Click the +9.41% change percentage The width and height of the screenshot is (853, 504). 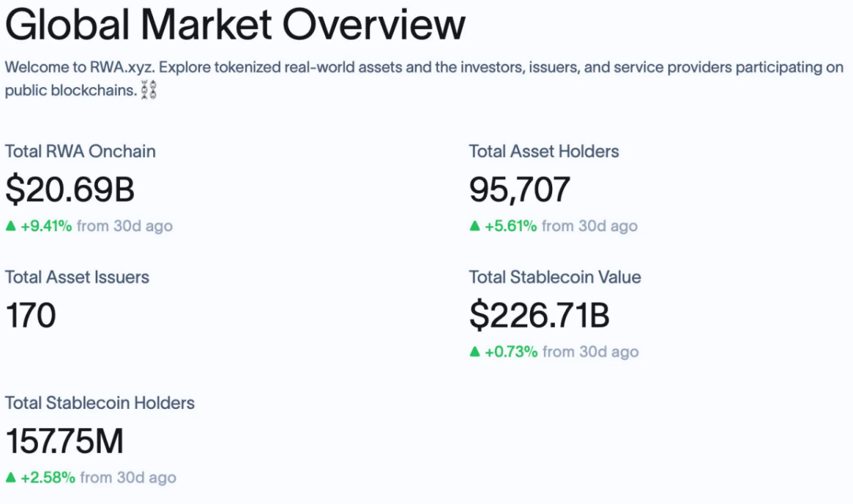(x=46, y=226)
